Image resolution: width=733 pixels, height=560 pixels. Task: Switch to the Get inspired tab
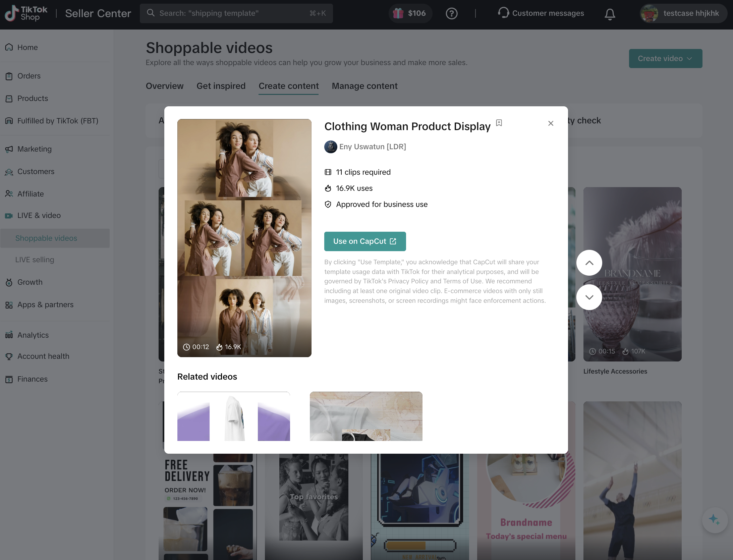tap(221, 86)
